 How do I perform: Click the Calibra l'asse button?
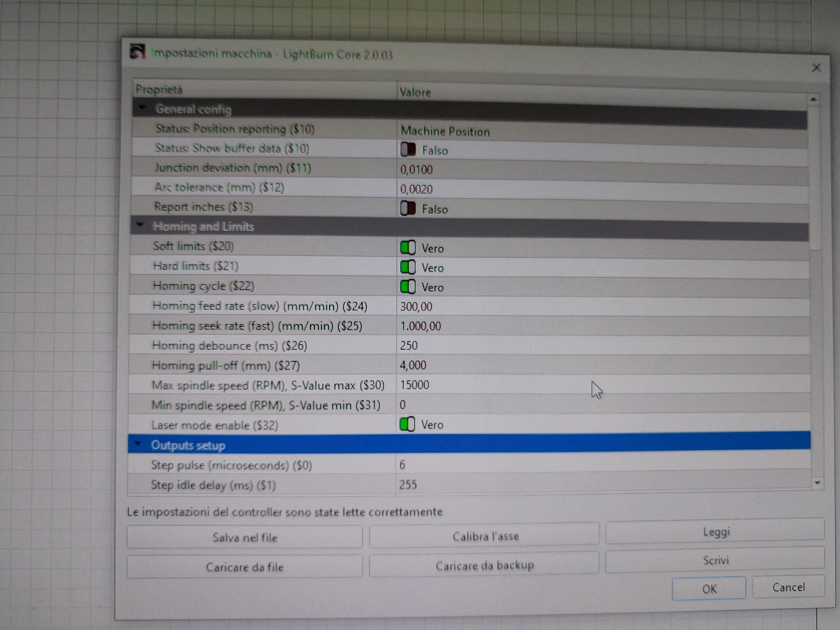(485, 536)
